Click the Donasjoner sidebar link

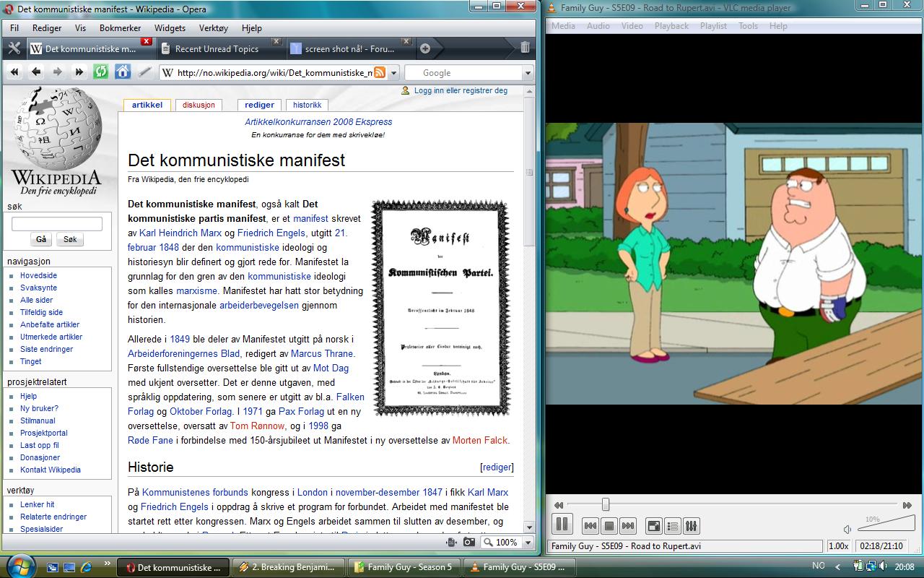point(40,457)
